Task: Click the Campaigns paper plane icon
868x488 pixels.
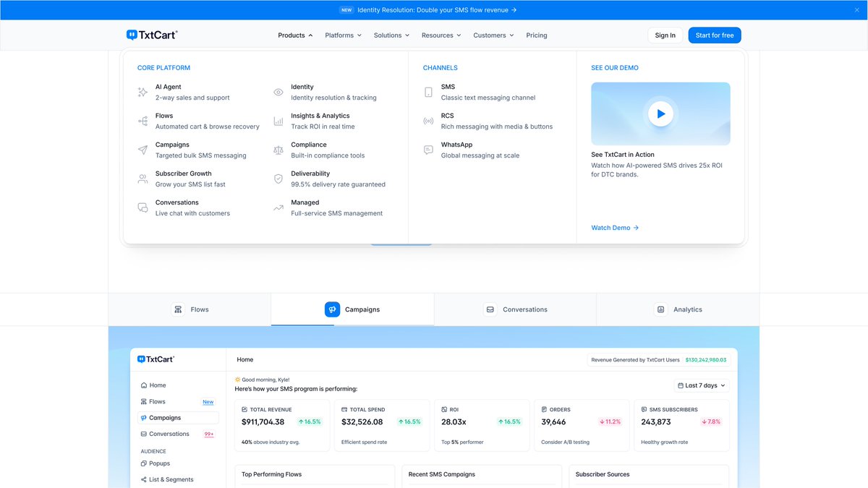Action: 142,150
